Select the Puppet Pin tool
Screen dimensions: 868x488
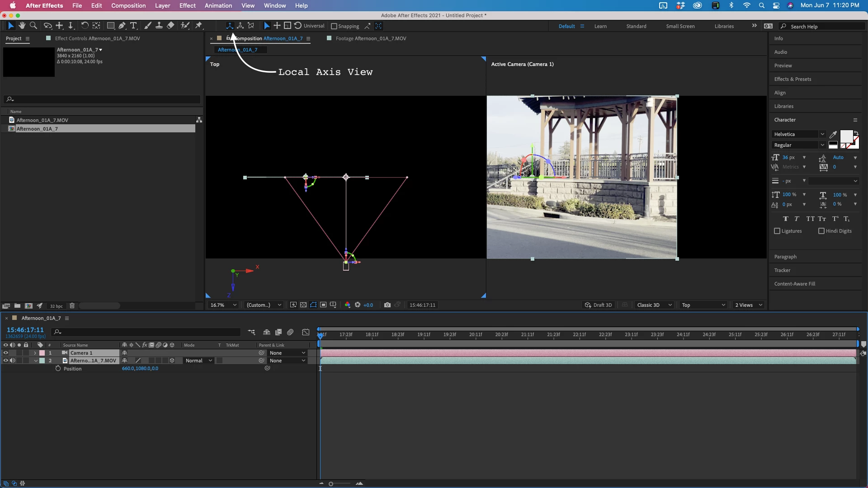198,26
